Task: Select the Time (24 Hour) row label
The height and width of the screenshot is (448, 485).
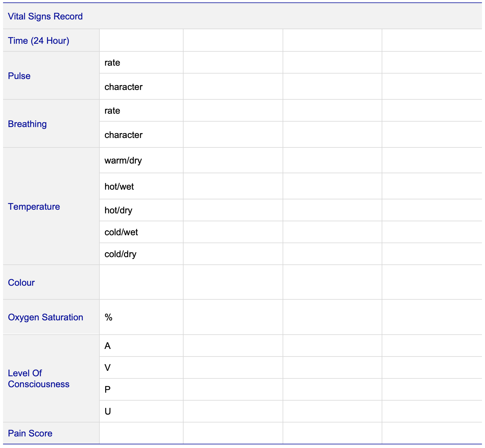Action: [x=39, y=41]
